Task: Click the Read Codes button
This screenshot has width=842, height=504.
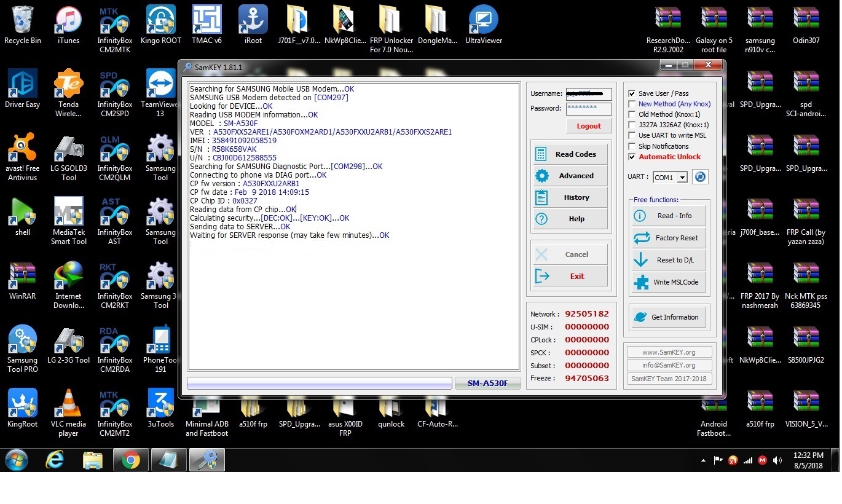Action: (570, 154)
